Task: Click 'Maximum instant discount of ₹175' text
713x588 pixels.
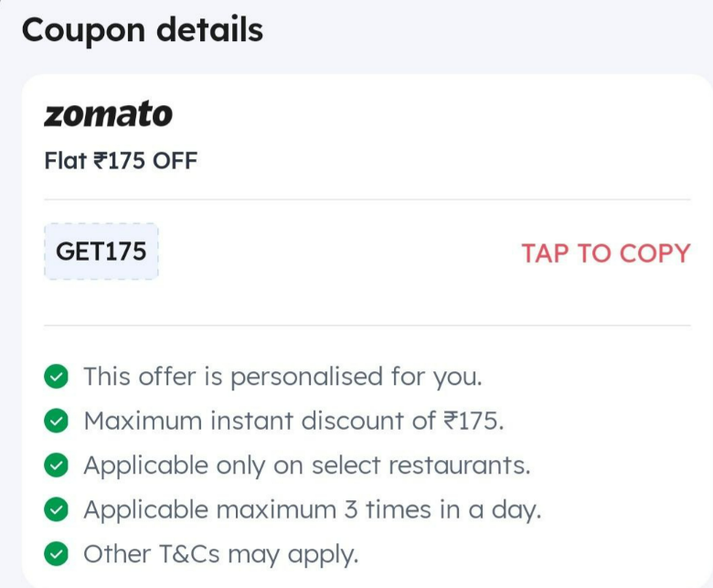Action: (293, 421)
